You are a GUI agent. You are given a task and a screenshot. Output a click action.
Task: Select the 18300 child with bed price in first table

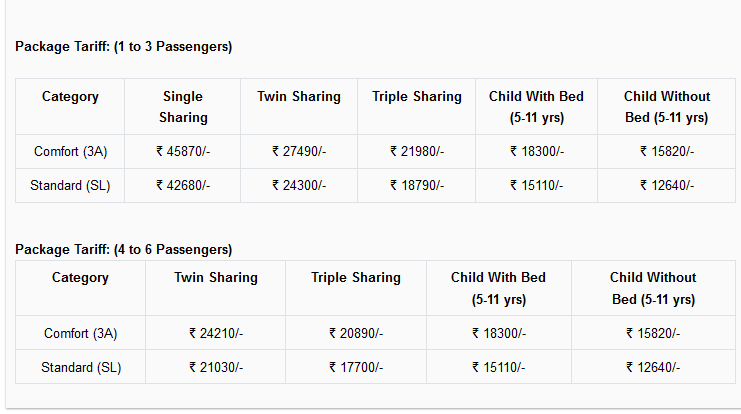537,151
